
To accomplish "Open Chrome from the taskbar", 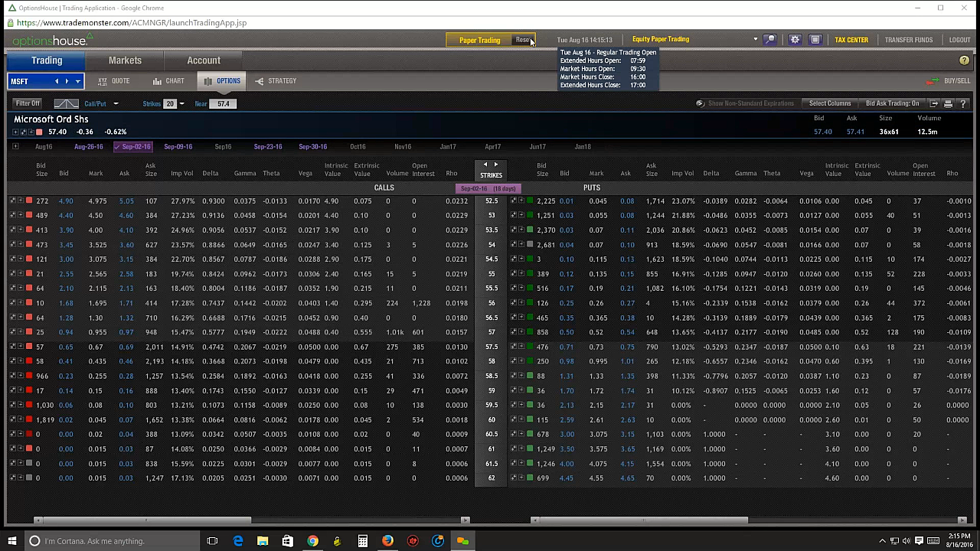I will click(312, 541).
